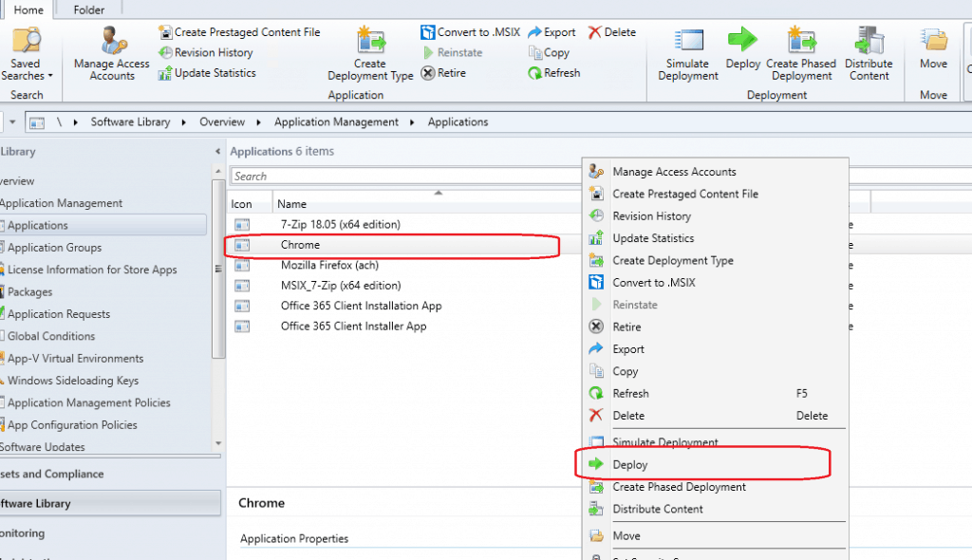This screenshot has width=972, height=560.
Task: Click Create Deployment Type ribbon button
Action: (x=370, y=54)
